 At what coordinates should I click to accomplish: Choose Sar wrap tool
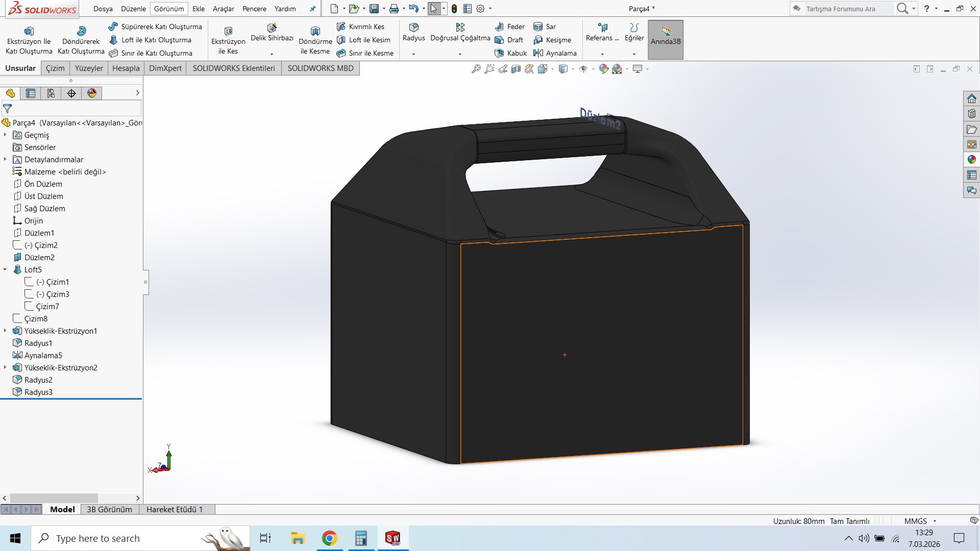(x=545, y=27)
